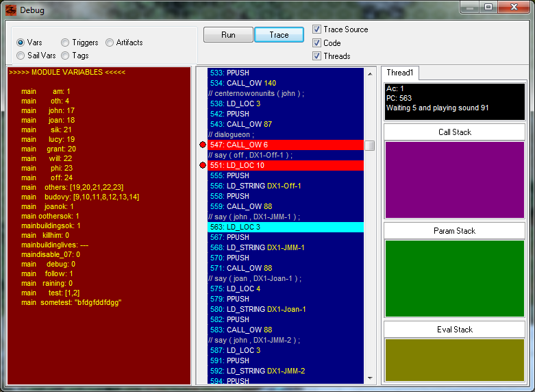Image resolution: width=535 pixels, height=392 pixels.
Task: Click line 559: CALL_OW 88
Action: tap(286, 206)
